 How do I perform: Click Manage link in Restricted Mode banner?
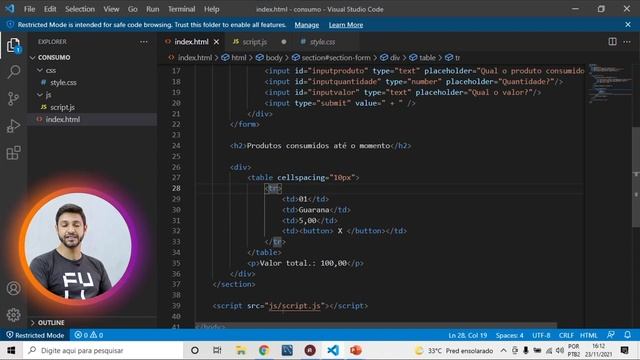pos(307,25)
